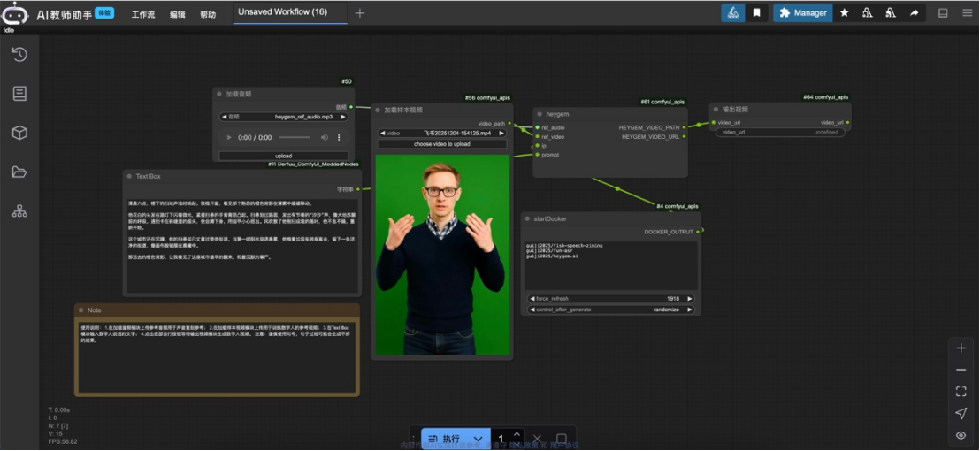
Task: Open the node library cube icon
Action: (x=19, y=133)
